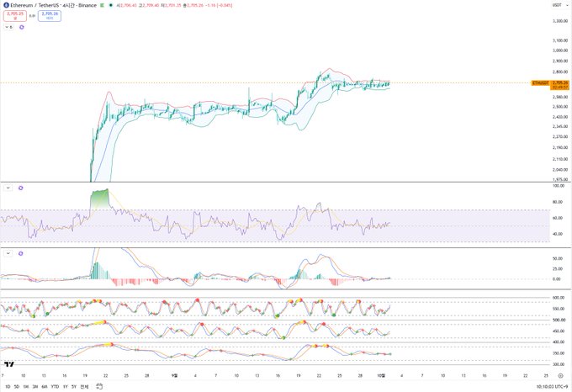Collapse the MACD pane legend chevron

[x=8, y=253]
